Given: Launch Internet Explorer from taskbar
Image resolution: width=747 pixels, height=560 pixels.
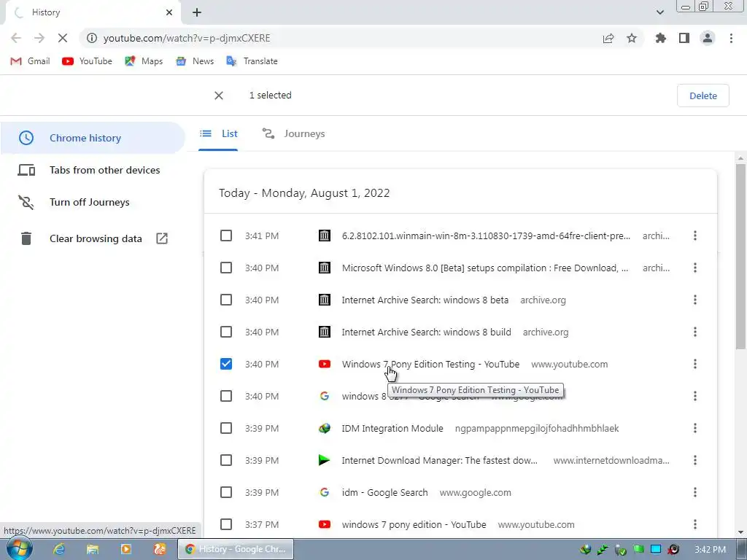Looking at the screenshot, I should pos(59,549).
